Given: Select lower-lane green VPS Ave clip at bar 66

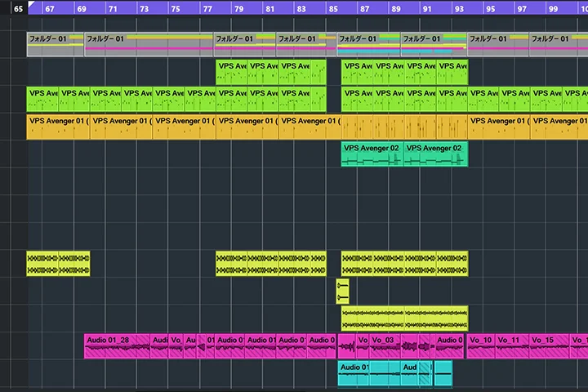Looking at the screenshot, I should [x=42, y=100].
